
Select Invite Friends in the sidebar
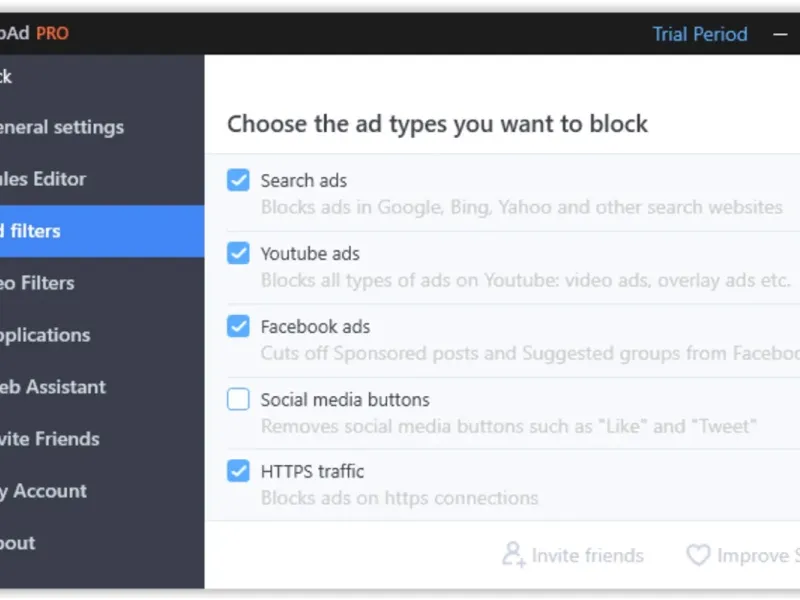pos(49,439)
